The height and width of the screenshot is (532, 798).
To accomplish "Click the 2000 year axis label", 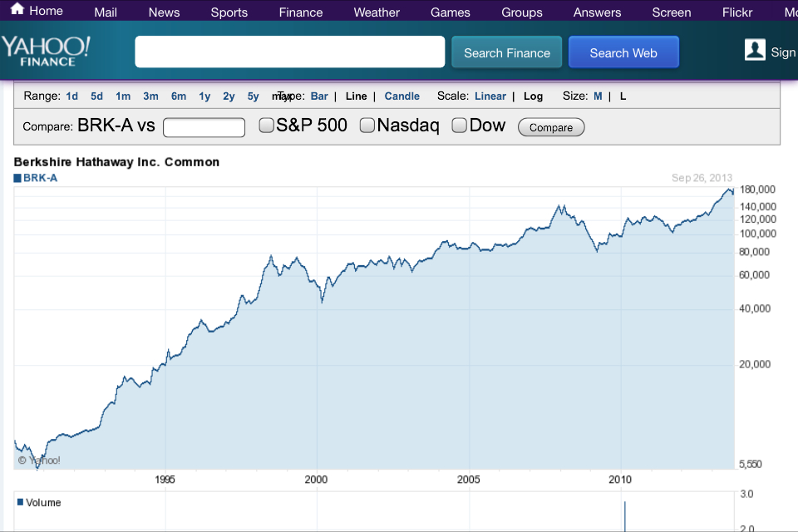I will pos(316,479).
